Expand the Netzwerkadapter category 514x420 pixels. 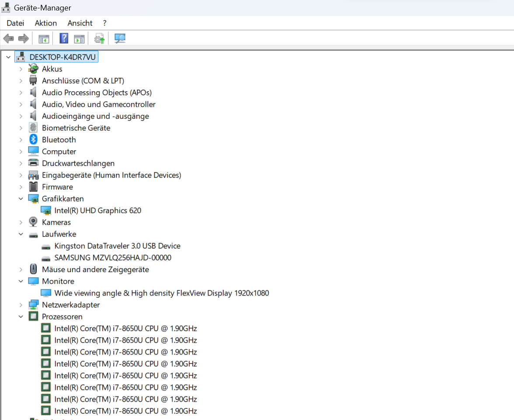click(21, 304)
